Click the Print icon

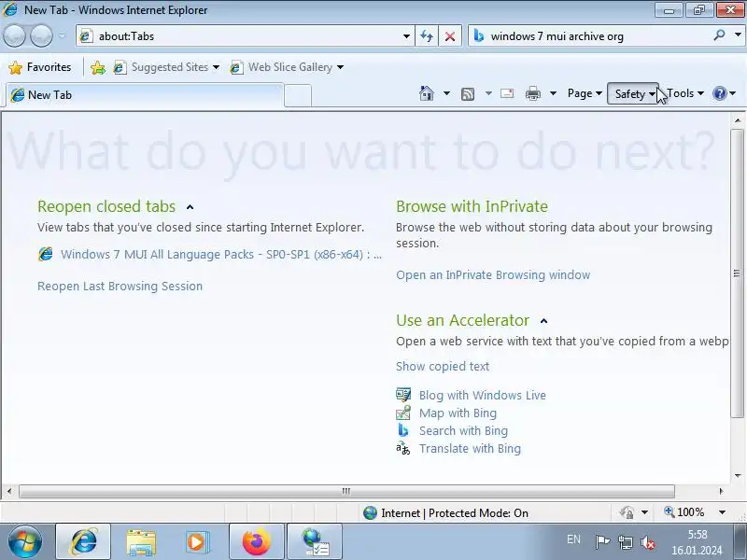click(532, 94)
